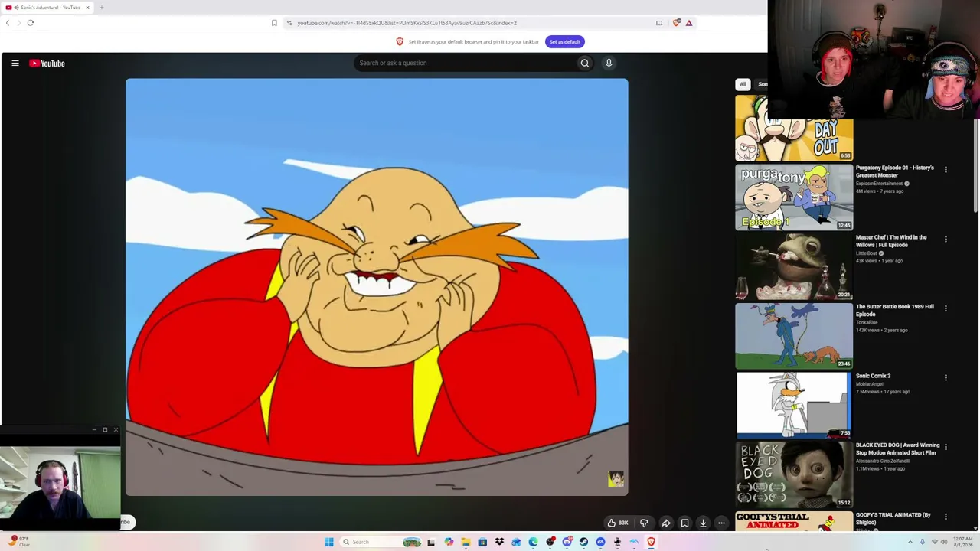Open the Butter Battle Book thumbnail
The width and height of the screenshot is (980, 551).
794,336
